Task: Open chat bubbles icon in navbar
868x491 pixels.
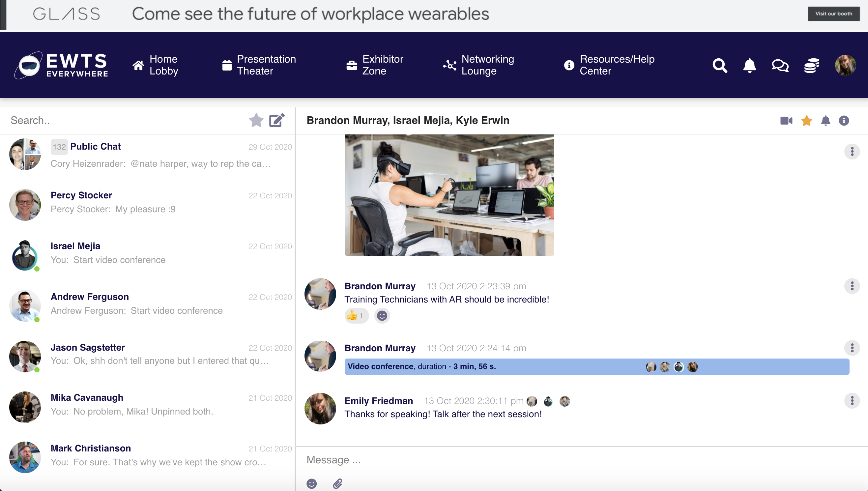Action: (780, 66)
